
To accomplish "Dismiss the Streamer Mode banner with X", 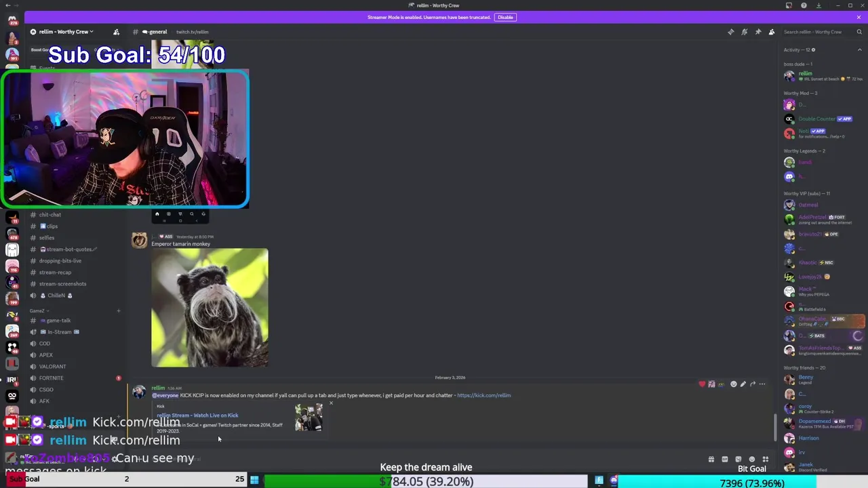I will click(x=859, y=17).
